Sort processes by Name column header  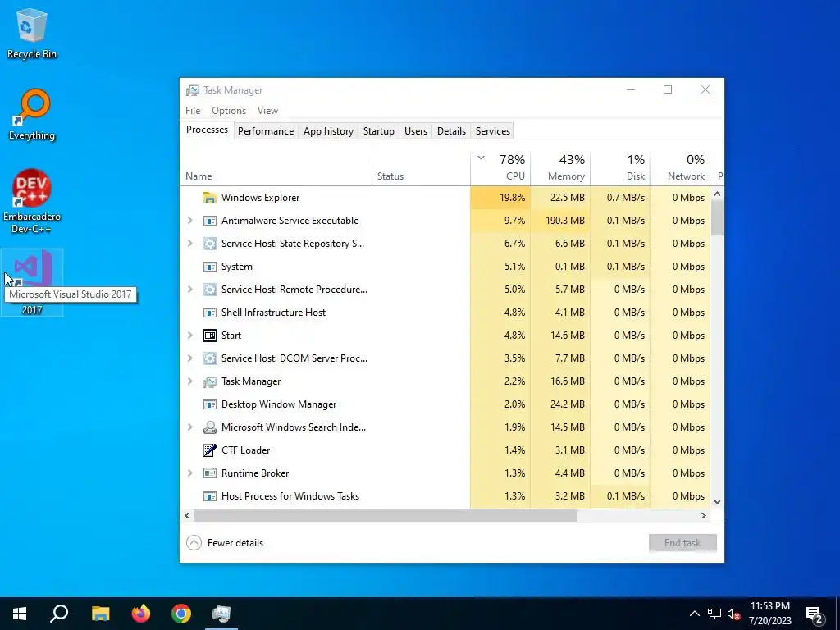(276, 168)
